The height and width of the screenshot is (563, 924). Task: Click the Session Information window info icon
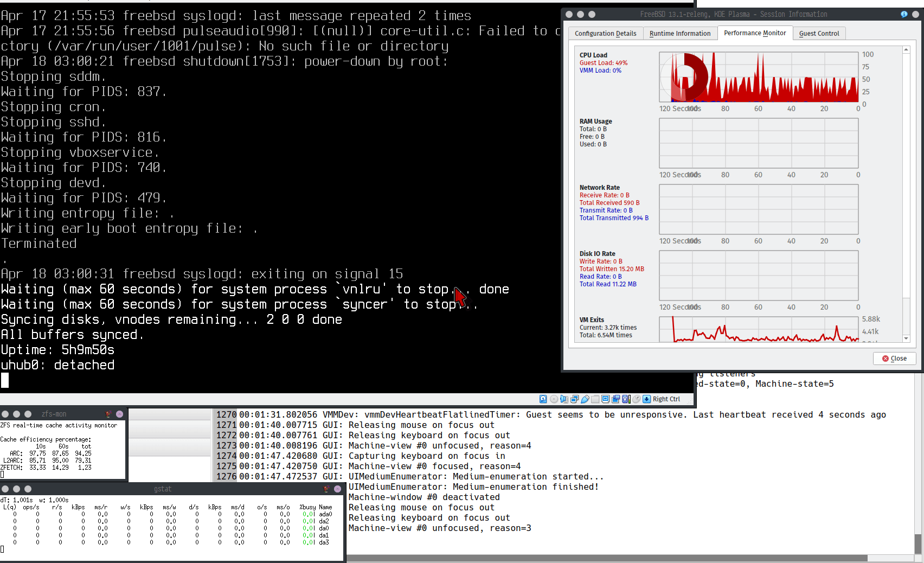coord(904,14)
